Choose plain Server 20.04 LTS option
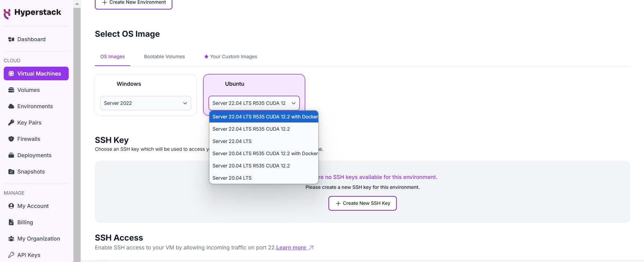 click(264, 178)
